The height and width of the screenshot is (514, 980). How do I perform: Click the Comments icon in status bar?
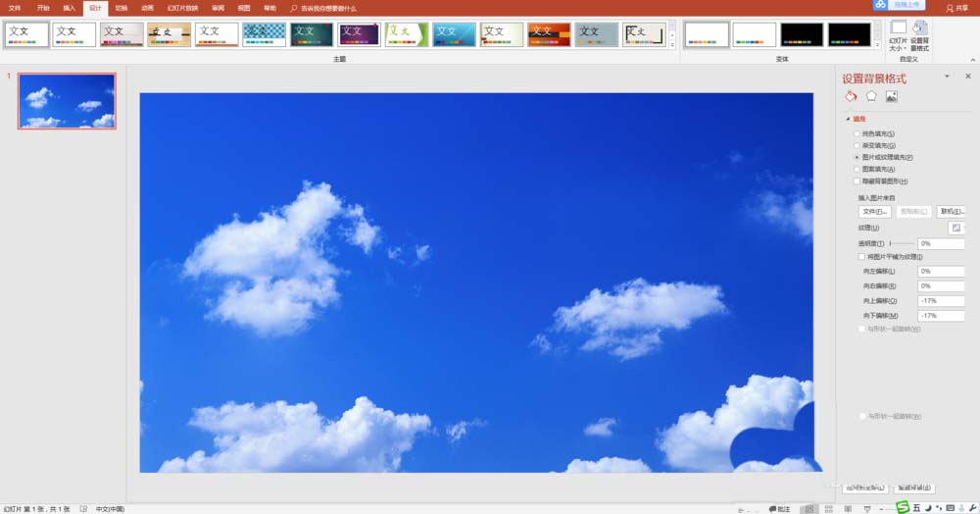coord(779,509)
